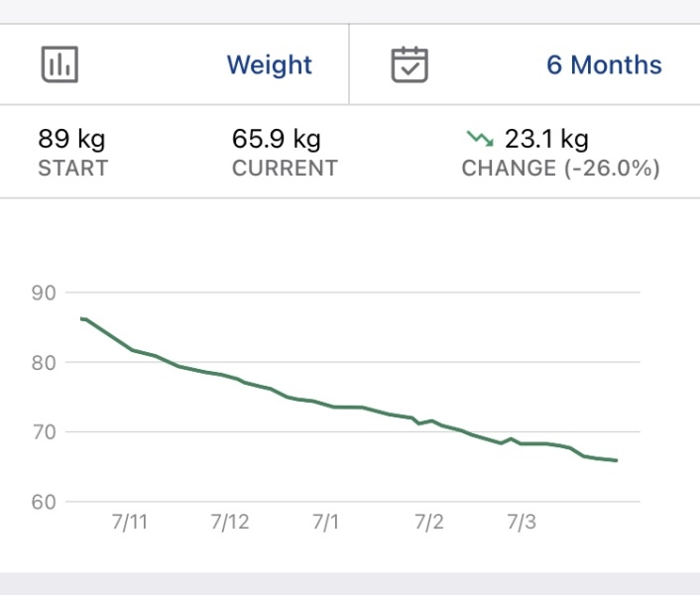Select the 7/12 date on the chart axis
The image size is (700, 595).
pyautogui.click(x=230, y=523)
